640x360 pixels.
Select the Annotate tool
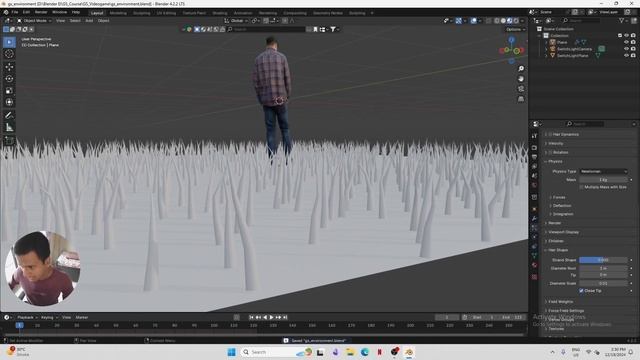click(x=9, y=116)
